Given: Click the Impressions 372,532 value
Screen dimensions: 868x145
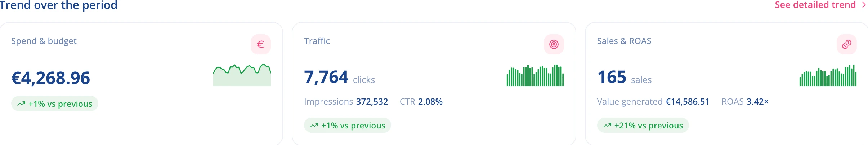Looking at the screenshot, I should 372,102.
